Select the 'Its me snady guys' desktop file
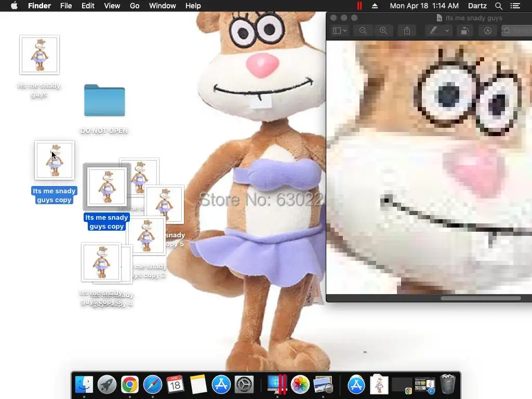The image size is (532, 399). (x=39, y=55)
